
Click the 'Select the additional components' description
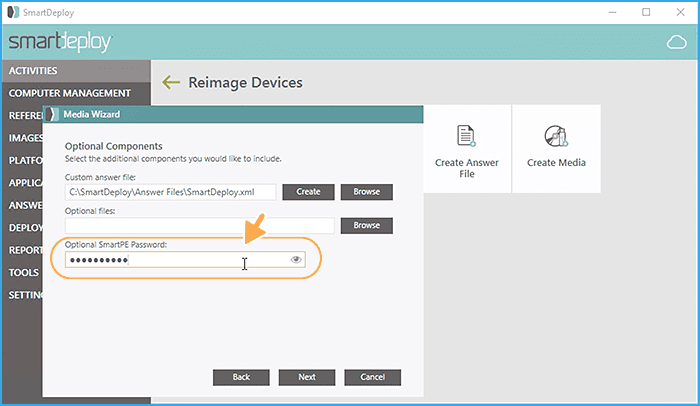[x=173, y=159]
